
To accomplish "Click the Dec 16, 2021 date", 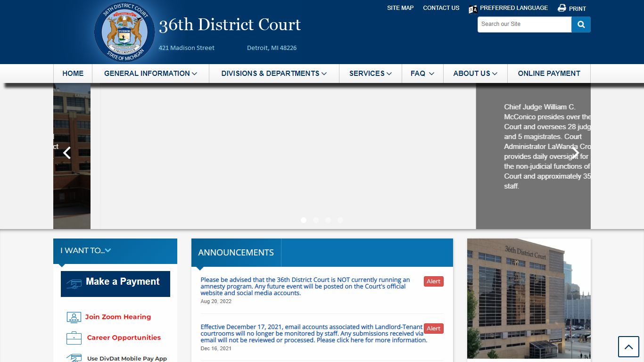I will click(x=216, y=349).
